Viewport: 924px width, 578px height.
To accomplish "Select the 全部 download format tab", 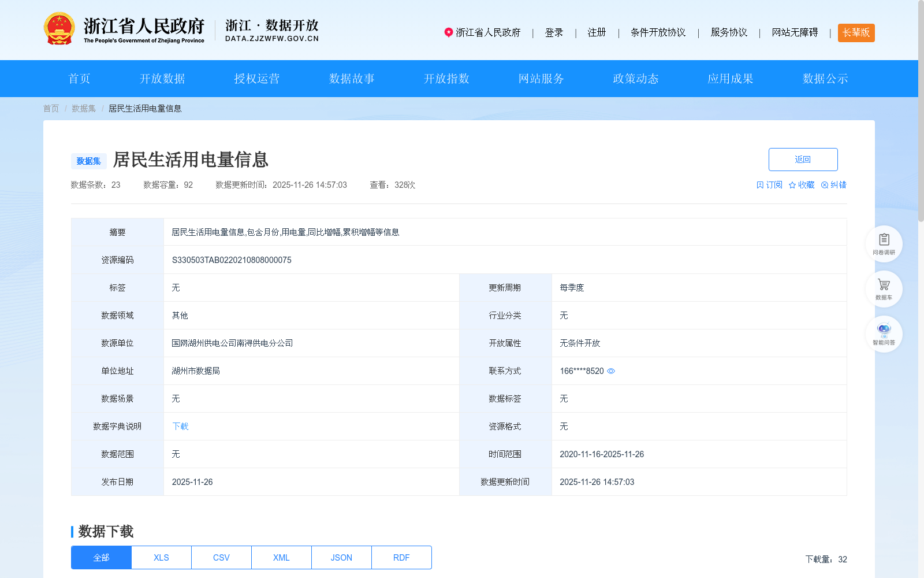I will point(101,558).
